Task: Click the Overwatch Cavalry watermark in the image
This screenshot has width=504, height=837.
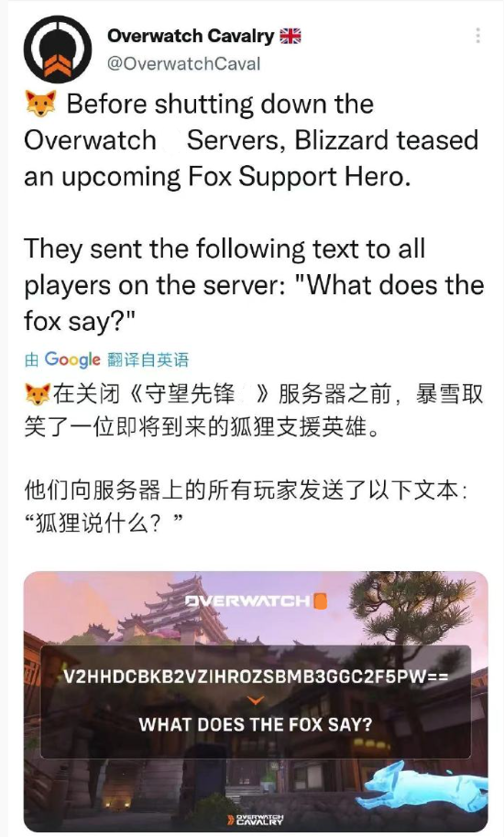Action: 256,820
